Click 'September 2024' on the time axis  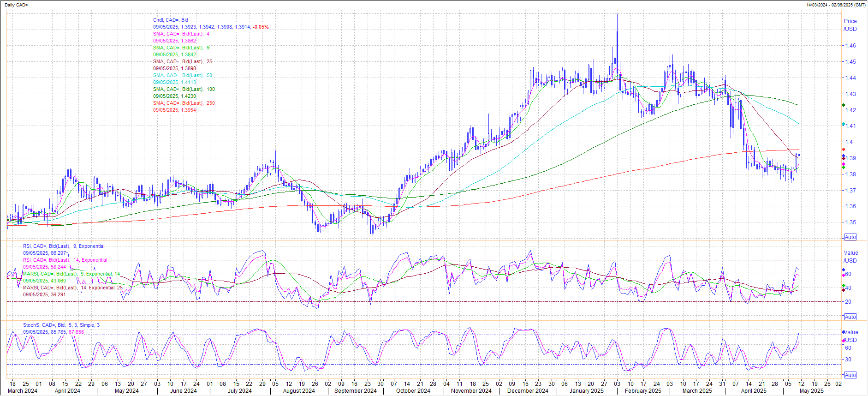point(356,391)
